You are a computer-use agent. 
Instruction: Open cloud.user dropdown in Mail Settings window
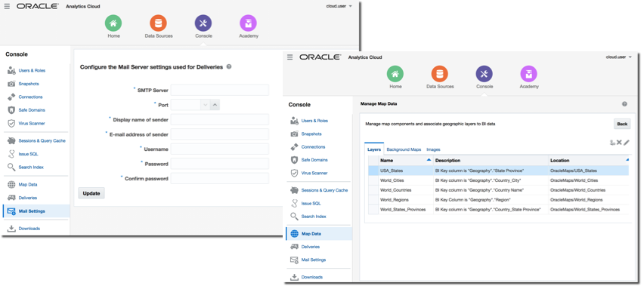[339, 7]
